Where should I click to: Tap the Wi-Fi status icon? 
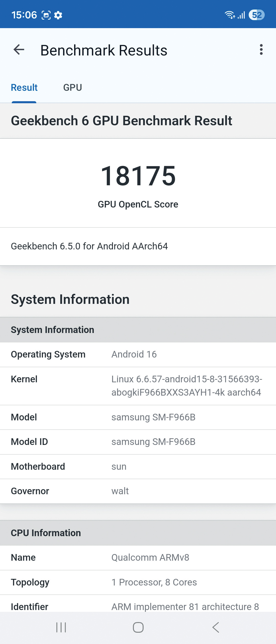coord(229,15)
